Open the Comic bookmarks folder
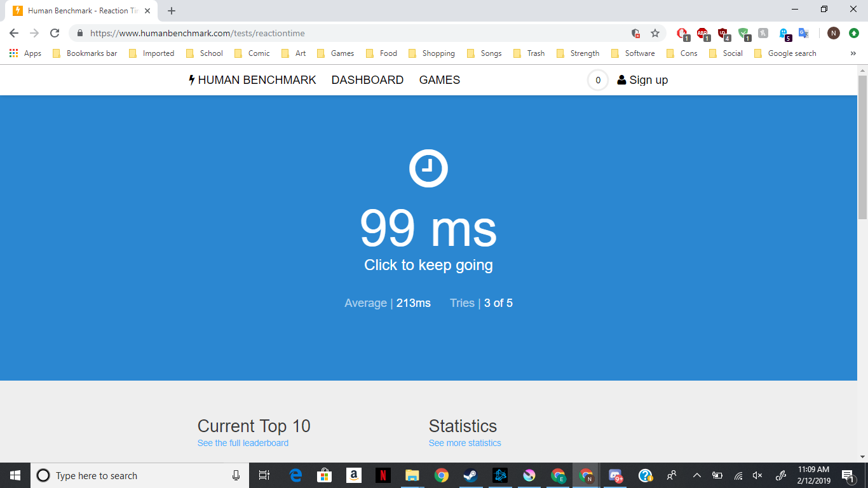This screenshot has height=488, width=868. pyautogui.click(x=252, y=53)
